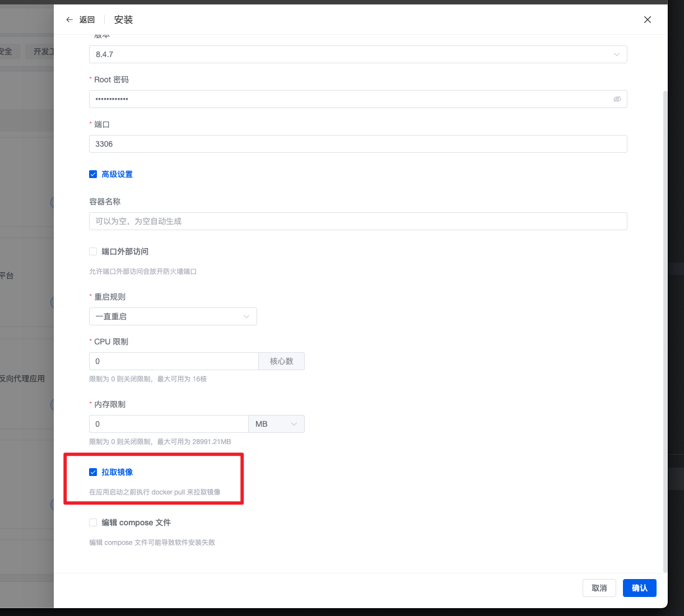684x616 pixels.
Task: Close the 安装 panel with the X icon
Action: pos(647,20)
